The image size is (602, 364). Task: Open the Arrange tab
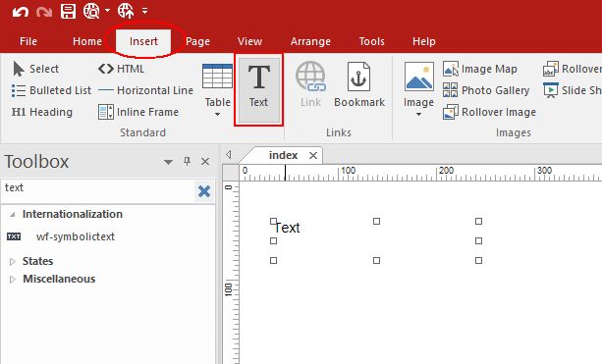pyautogui.click(x=310, y=41)
